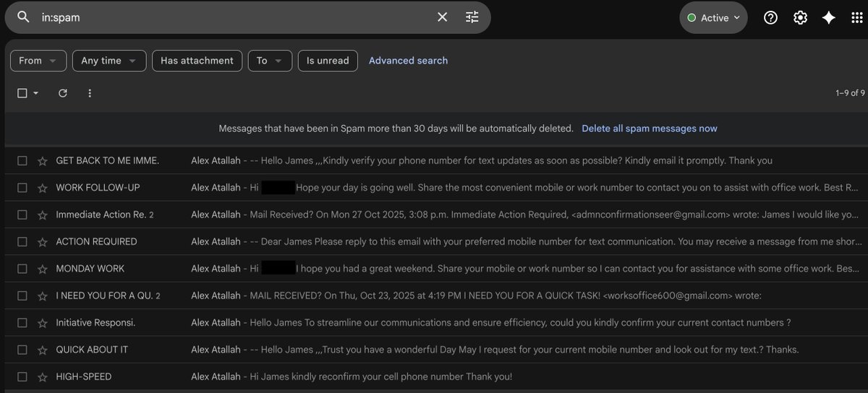Star the WORK FOLLOW-UP email

[x=42, y=187]
